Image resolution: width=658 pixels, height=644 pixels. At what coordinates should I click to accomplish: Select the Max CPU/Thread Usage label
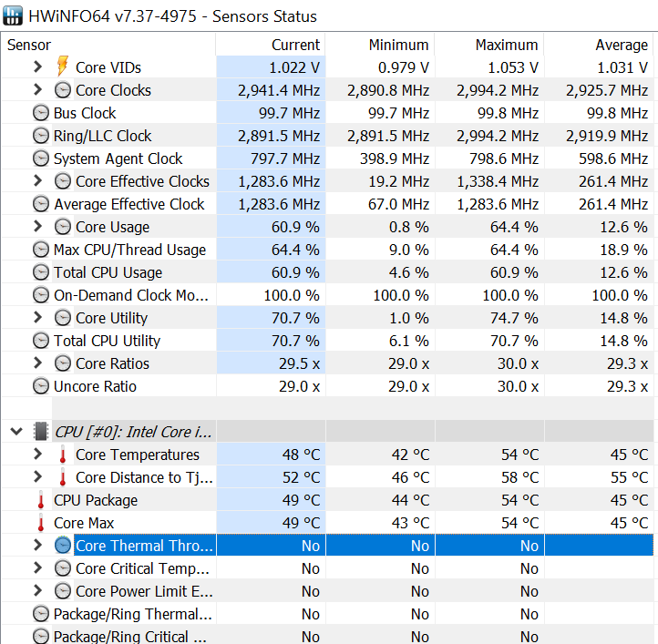[x=129, y=250]
